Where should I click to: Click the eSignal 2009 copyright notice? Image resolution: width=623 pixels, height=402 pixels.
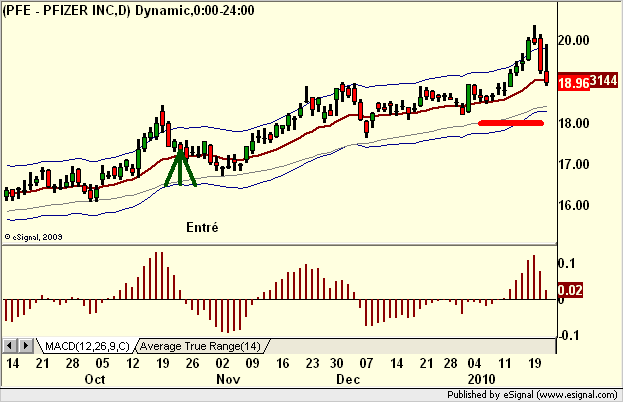(33, 237)
